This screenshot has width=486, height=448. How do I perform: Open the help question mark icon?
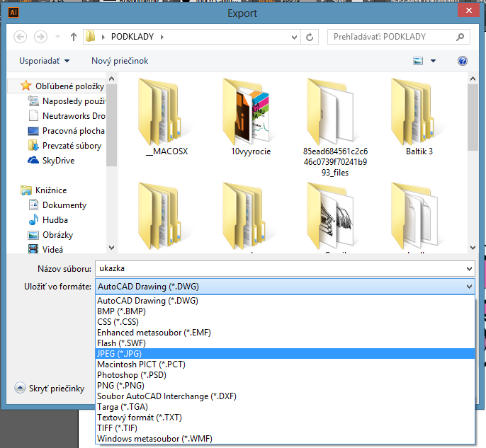pyautogui.click(x=463, y=61)
